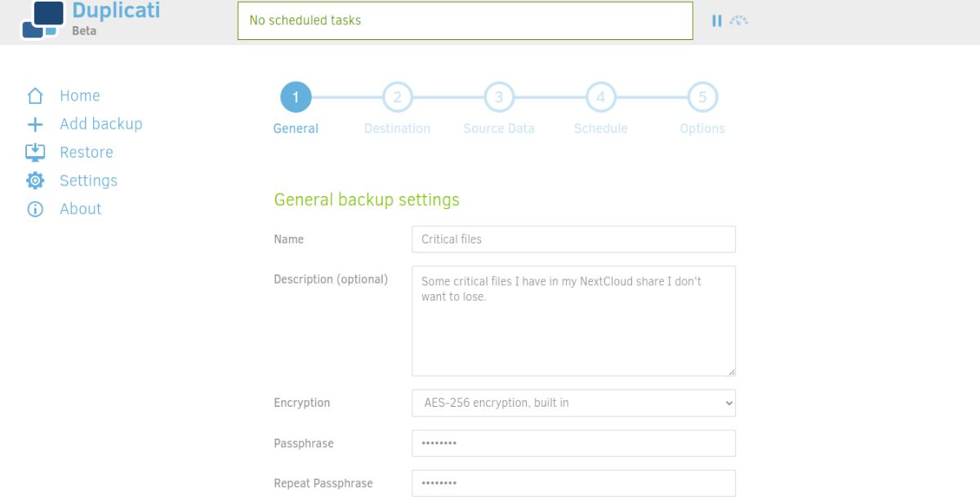
Task: Click the Add backup plus icon
Action: coord(34,123)
